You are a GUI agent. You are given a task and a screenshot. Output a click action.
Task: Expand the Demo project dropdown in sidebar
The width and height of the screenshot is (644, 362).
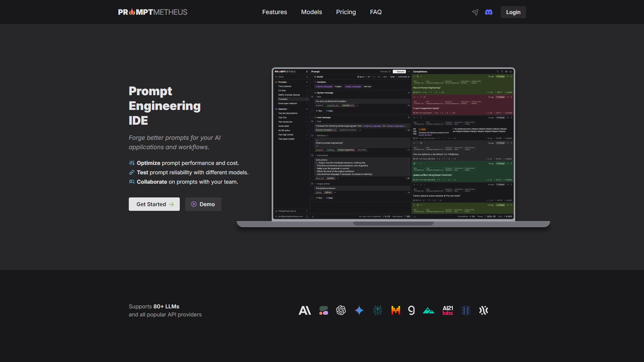(303, 77)
